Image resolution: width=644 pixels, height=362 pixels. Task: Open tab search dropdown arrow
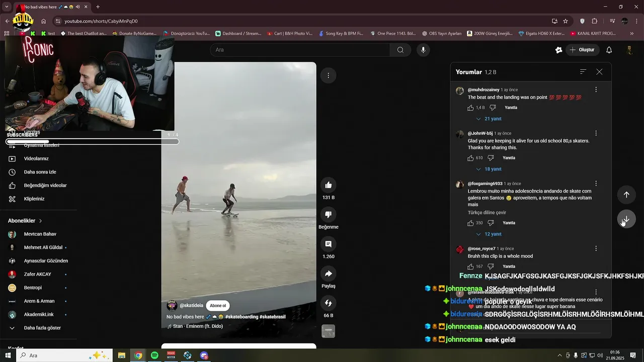(x=7, y=7)
